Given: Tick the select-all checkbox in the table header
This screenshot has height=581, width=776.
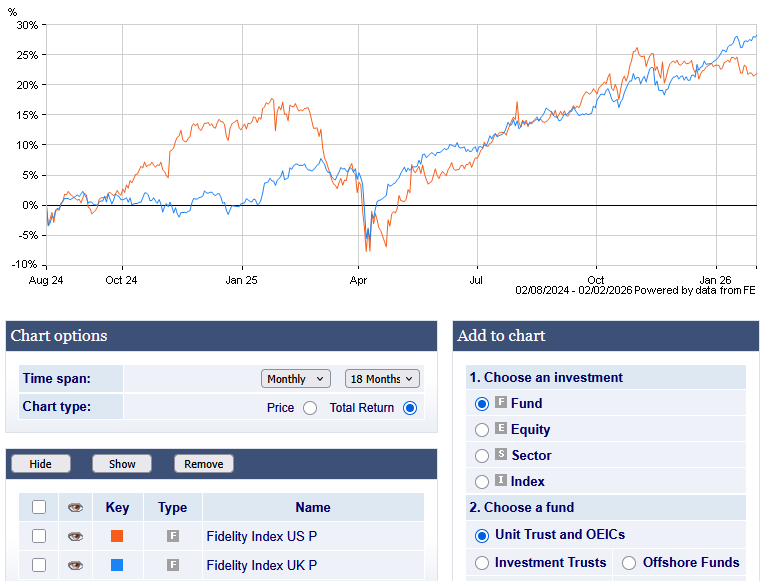Looking at the screenshot, I should click(x=39, y=507).
